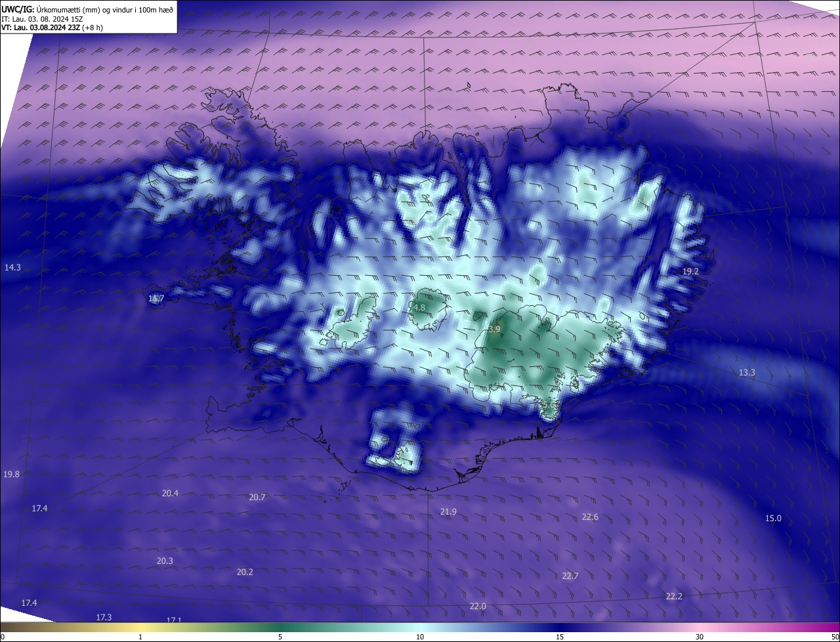Viewport: 840px width, 642px height.
Task: Click the map value 20.4
Action: pos(170,493)
